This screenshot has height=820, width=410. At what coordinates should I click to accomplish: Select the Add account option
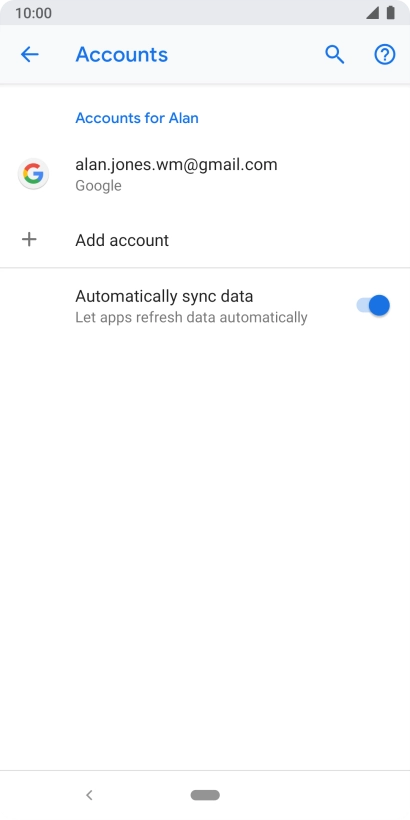click(x=205, y=240)
